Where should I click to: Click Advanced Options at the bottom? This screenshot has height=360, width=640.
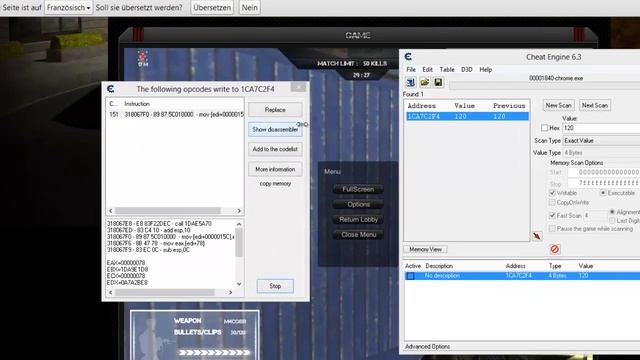tap(427, 347)
